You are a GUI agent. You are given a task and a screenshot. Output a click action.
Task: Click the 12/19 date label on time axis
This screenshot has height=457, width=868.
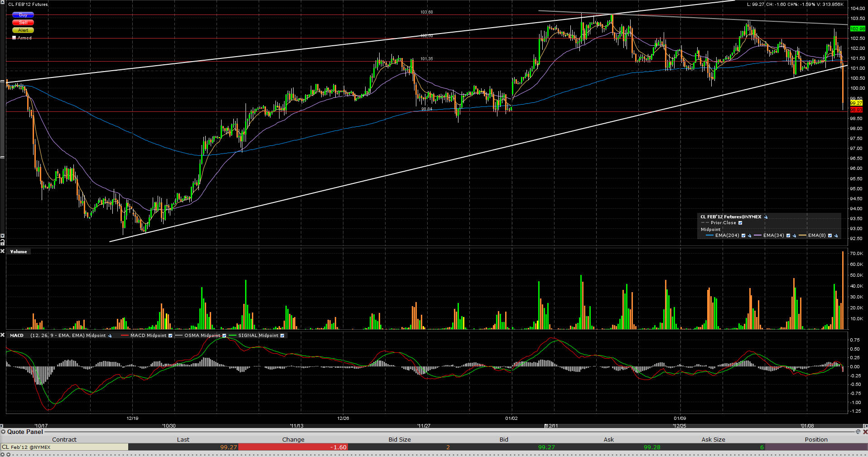click(x=132, y=418)
